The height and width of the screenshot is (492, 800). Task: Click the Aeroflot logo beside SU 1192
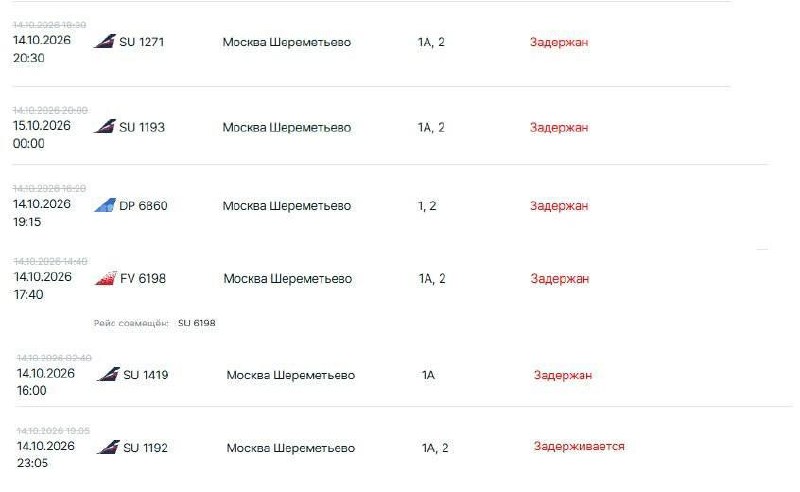pos(108,447)
